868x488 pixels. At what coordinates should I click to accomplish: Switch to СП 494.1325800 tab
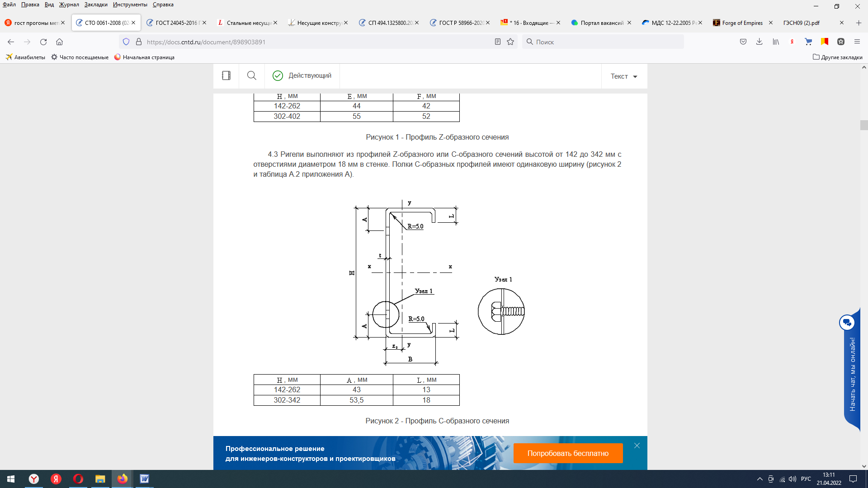(389, 23)
